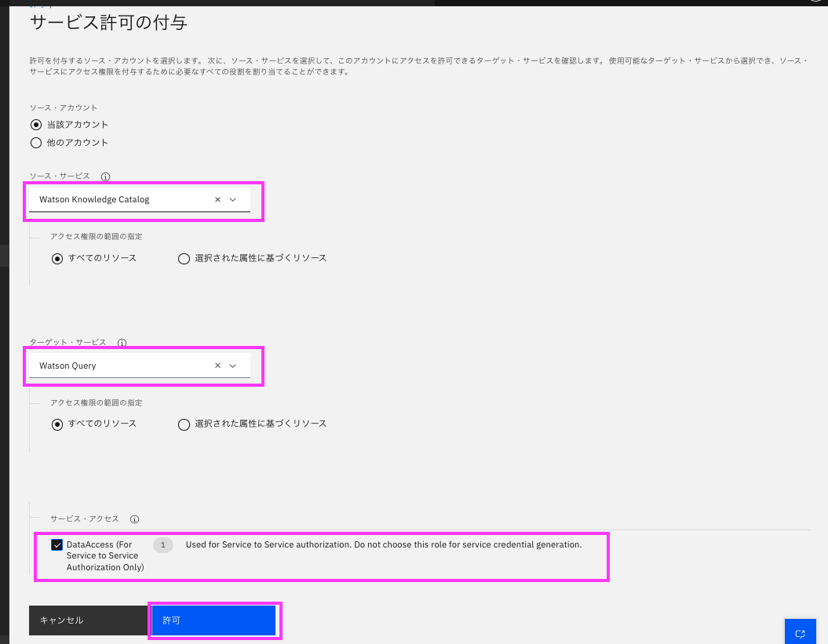
Task: Expand the Watson Query dropdown chevron
Action: (233, 366)
